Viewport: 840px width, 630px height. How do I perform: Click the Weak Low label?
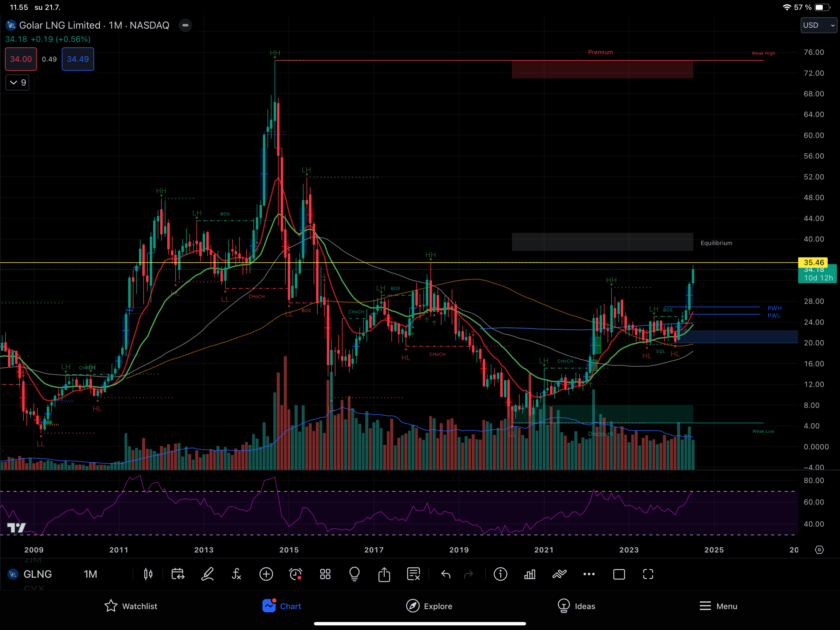pos(763,431)
